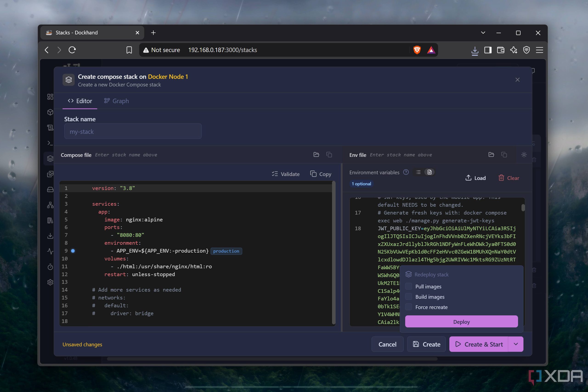Expand the Create & Start options arrow

coord(516,344)
